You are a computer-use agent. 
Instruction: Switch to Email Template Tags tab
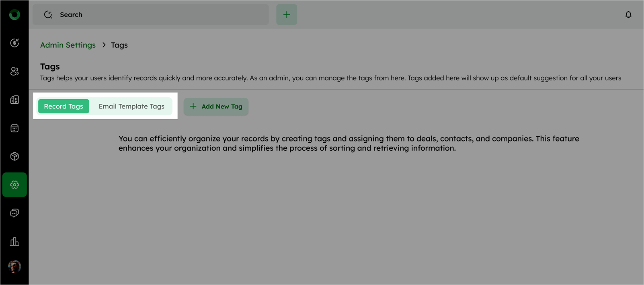(131, 107)
